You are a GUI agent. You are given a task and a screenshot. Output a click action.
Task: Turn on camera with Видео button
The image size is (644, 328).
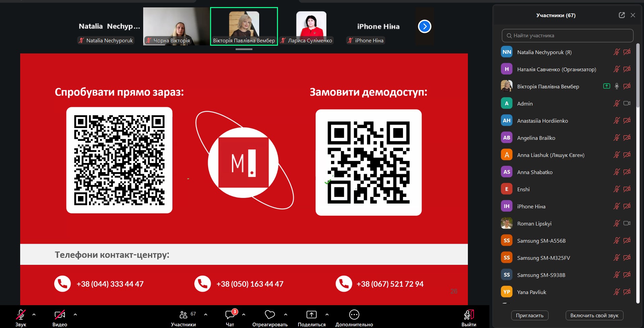click(x=59, y=315)
